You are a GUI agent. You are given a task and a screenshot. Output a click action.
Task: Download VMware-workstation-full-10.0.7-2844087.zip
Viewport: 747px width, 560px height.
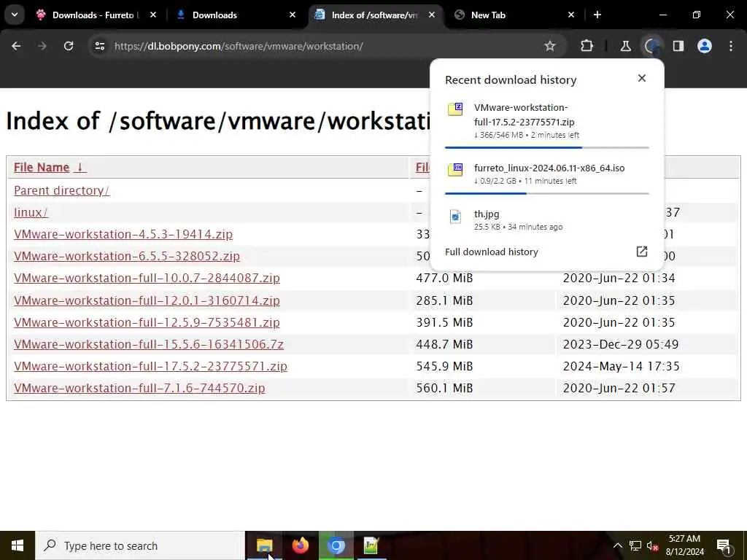[x=147, y=278]
